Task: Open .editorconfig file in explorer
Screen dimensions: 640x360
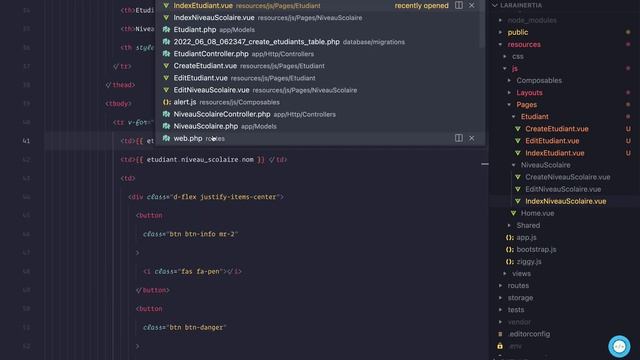Action: click(x=529, y=334)
